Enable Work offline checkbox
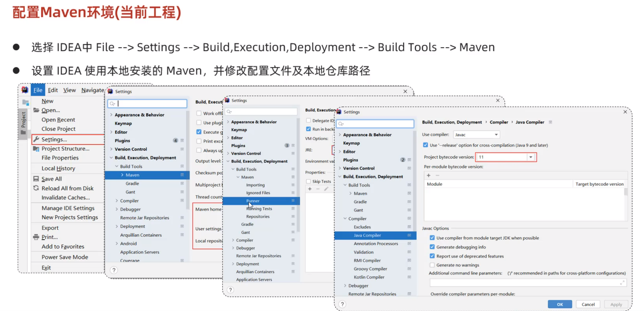Viewport: 644px width, 311px height. tap(199, 113)
